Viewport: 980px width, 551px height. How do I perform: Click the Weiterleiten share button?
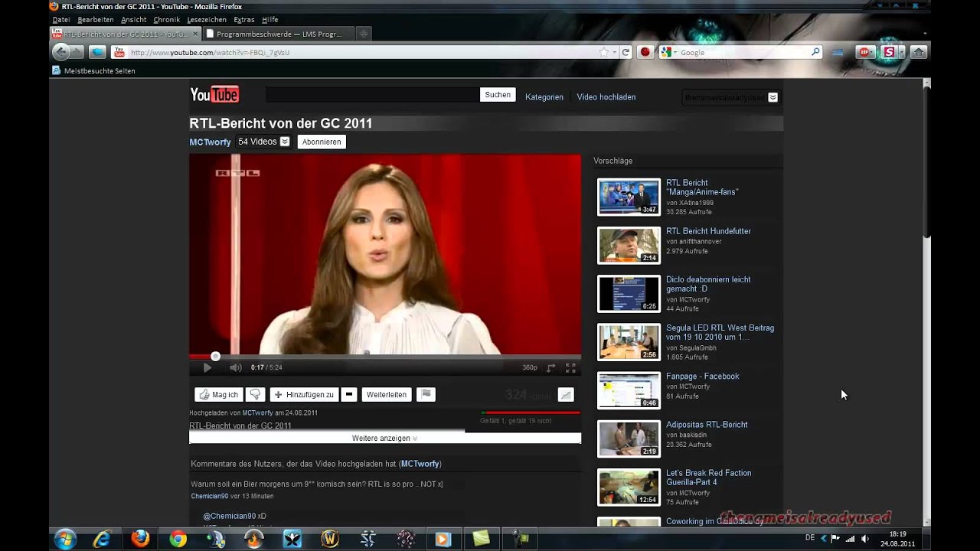click(x=387, y=395)
